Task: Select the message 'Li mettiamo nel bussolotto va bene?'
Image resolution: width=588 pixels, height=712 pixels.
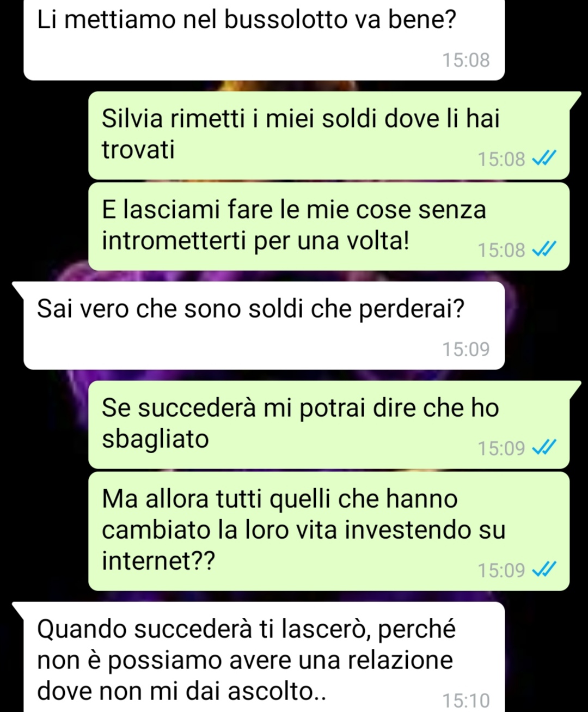Action: [264, 39]
